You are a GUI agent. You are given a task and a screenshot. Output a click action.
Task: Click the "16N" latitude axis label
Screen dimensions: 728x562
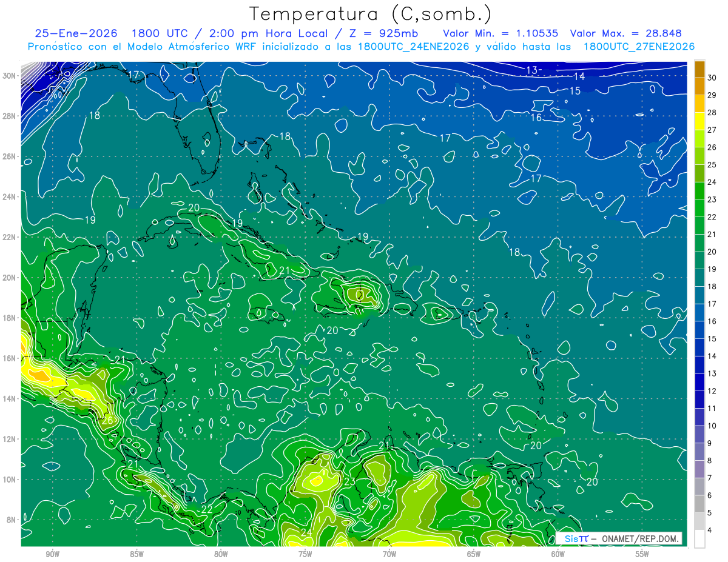(10, 358)
